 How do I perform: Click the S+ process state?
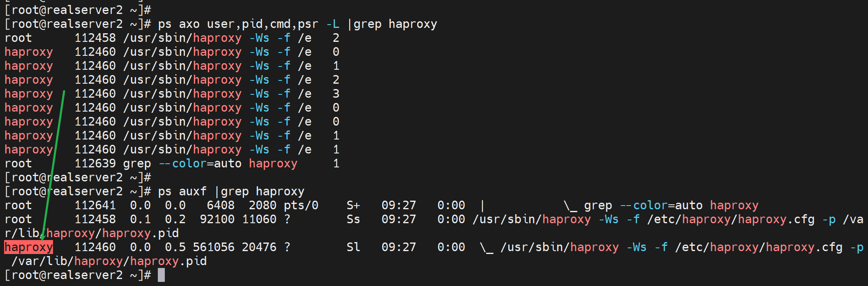coord(353,206)
